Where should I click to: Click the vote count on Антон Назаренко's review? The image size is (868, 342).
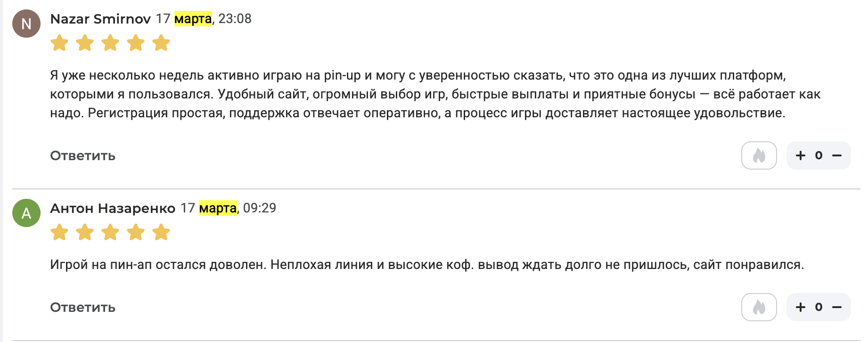tap(819, 307)
